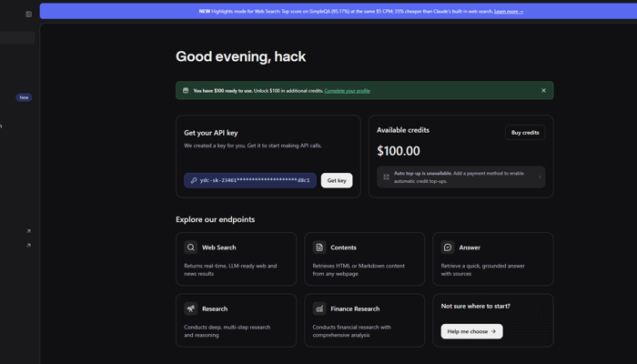Select the highlighted sidebar item
This screenshot has height=364, width=637.
(17, 38)
